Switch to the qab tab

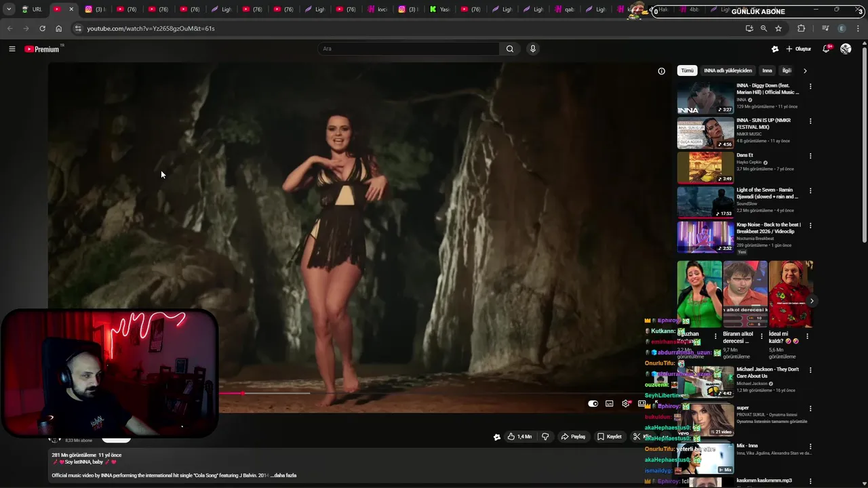(x=564, y=9)
